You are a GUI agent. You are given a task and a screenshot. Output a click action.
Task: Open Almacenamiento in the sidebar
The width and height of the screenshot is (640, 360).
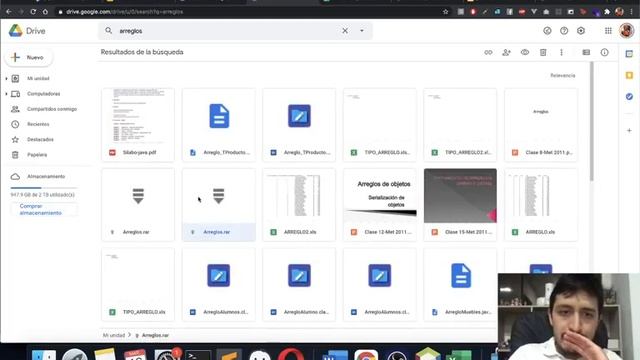click(x=46, y=176)
